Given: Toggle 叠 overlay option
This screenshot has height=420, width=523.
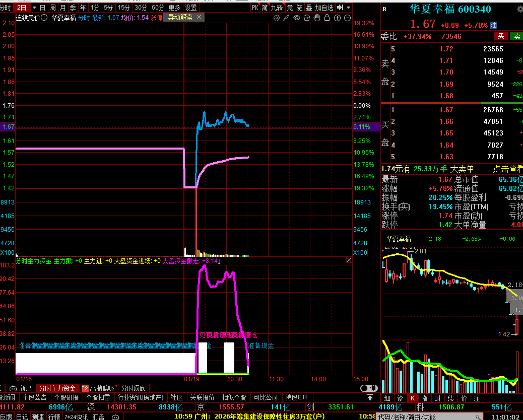Looking at the screenshot, I should [309, 8].
